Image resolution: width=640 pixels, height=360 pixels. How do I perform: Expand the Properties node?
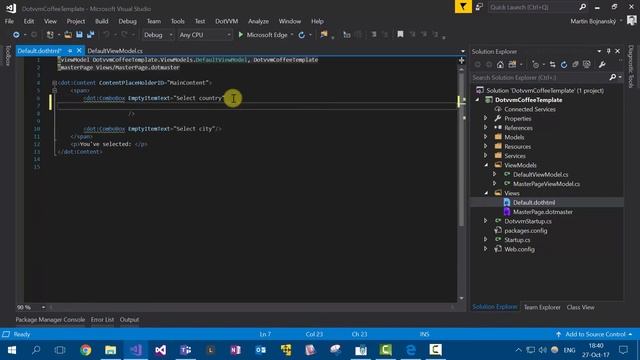coord(486,118)
